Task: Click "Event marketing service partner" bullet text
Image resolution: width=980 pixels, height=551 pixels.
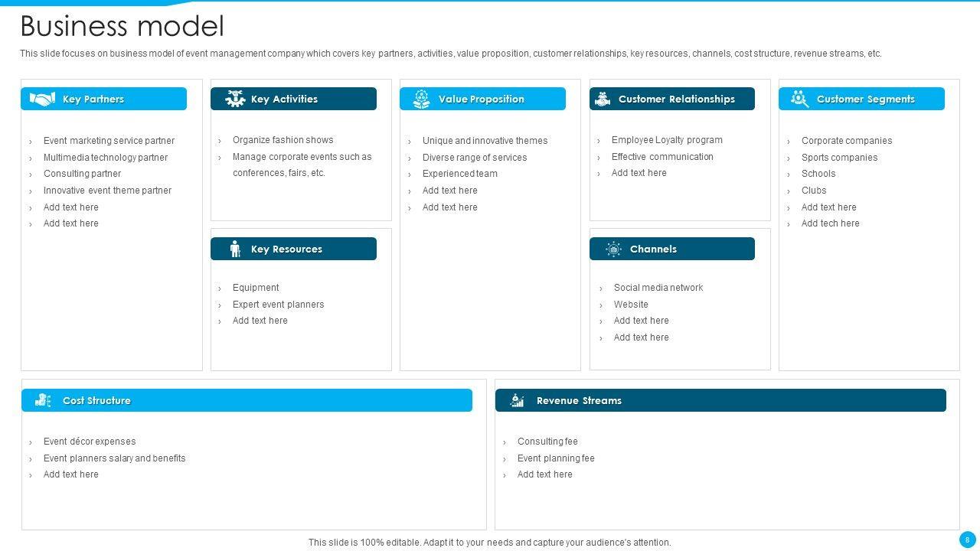Action: pos(109,141)
